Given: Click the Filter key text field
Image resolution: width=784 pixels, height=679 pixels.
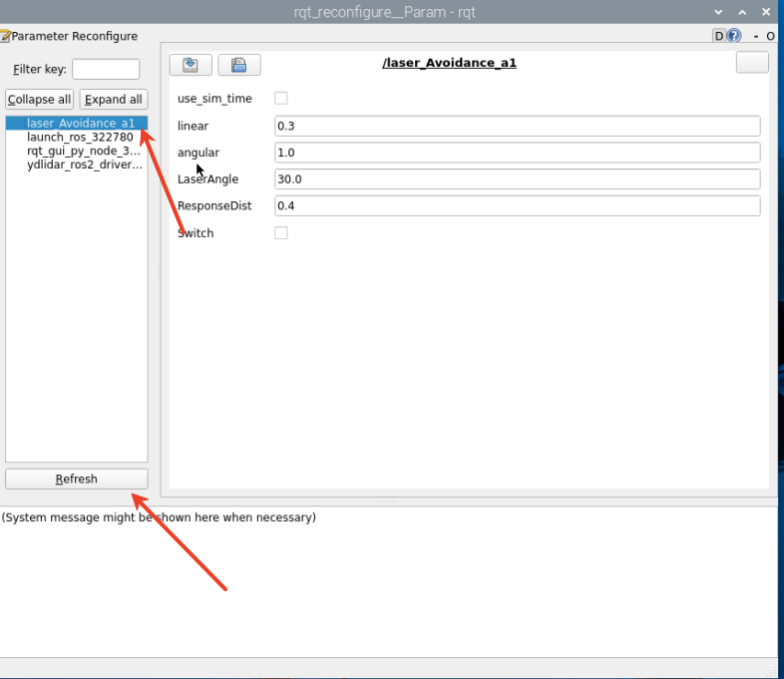Looking at the screenshot, I should tap(106, 70).
